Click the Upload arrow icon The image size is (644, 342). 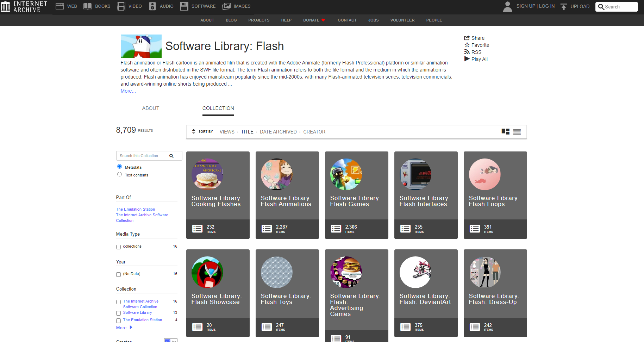(564, 7)
